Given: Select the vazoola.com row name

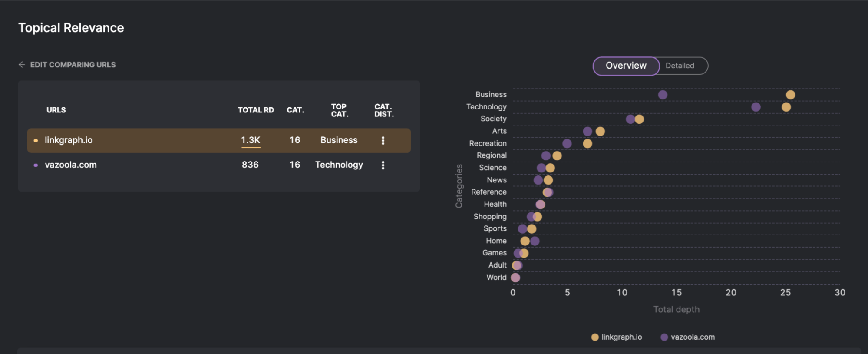Looking at the screenshot, I should click(x=71, y=165).
